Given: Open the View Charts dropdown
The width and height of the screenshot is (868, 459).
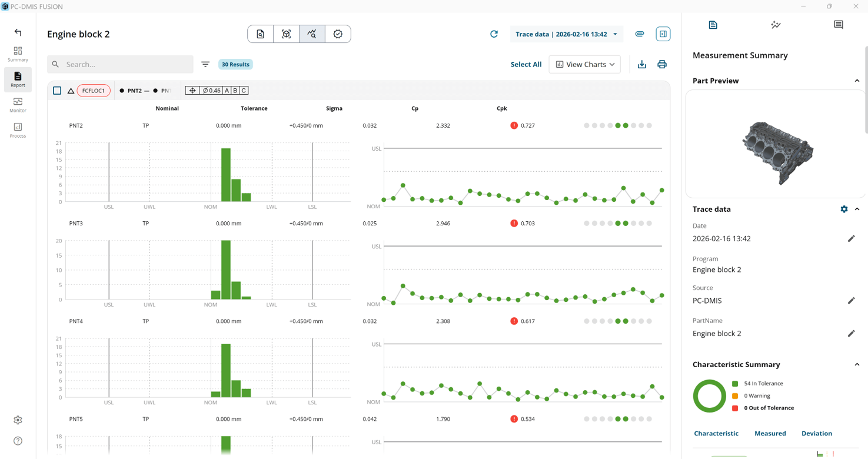Looking at the screenshot, I should click(585, 64).
